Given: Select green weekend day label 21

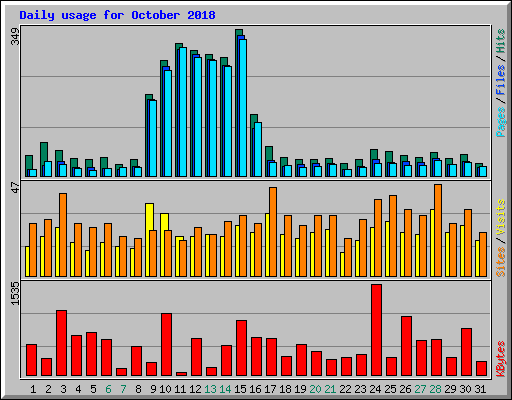Looking at the screenshot, I should point(330,389).
